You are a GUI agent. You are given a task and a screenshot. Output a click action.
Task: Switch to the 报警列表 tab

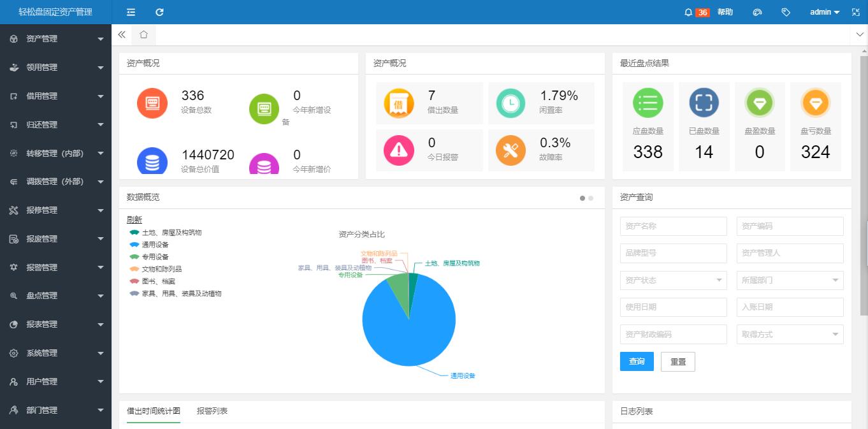[212, 411]
